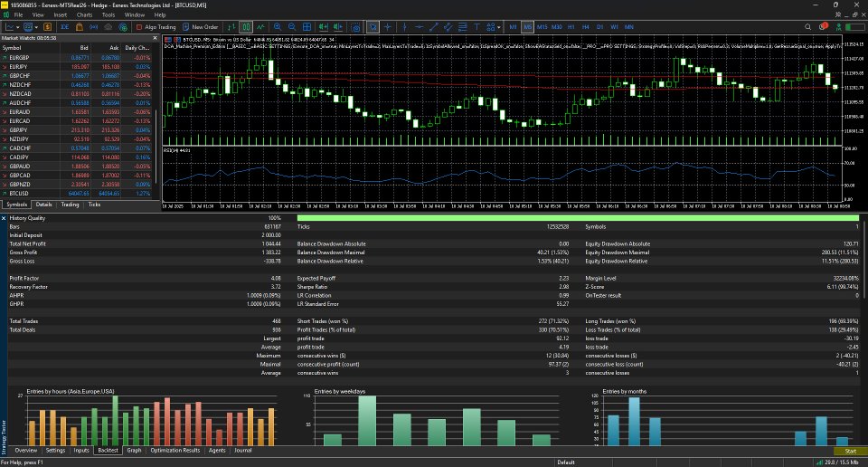The width and height of the screenshot is (868, 467).
Task: Zoom out on the chart
Action: click(292, 26)
